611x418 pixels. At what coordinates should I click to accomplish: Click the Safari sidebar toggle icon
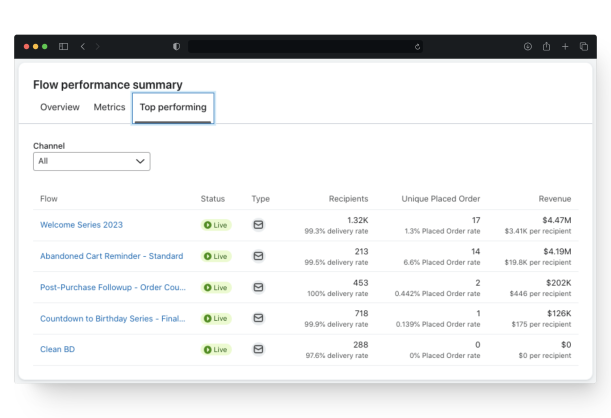click(64, 47)
